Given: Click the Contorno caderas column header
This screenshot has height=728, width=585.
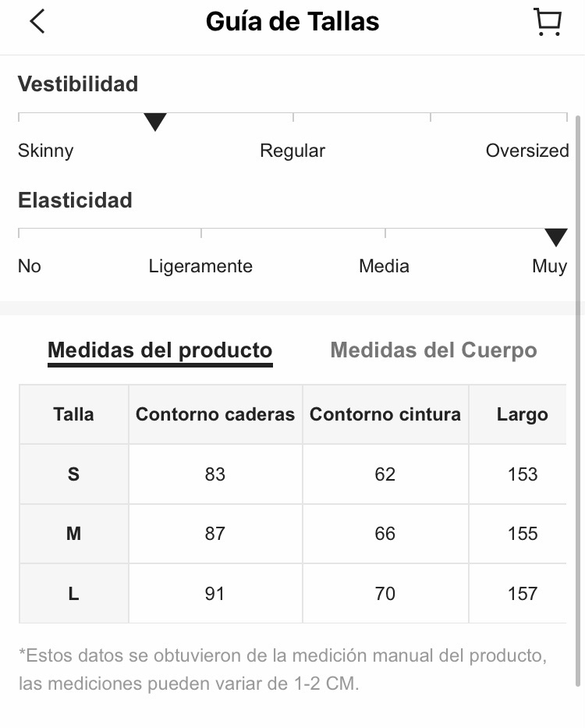Looking at the screenshot, I should point(215,414).
